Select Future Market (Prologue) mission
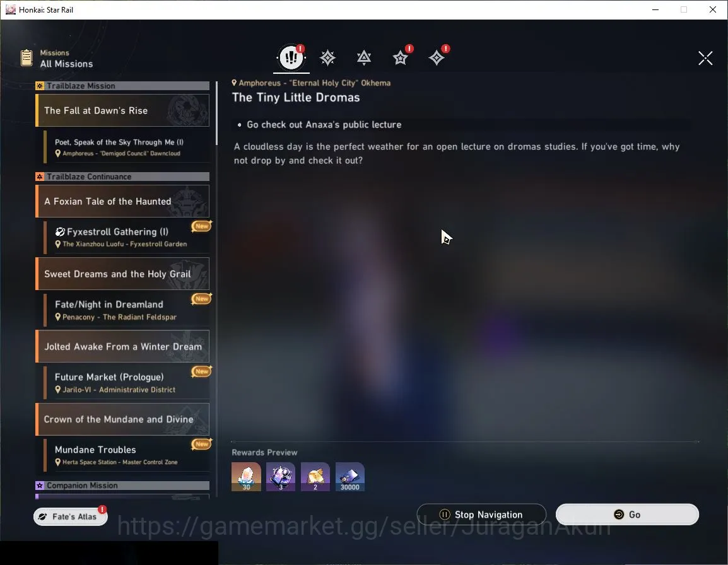 [x=127, y=383]
